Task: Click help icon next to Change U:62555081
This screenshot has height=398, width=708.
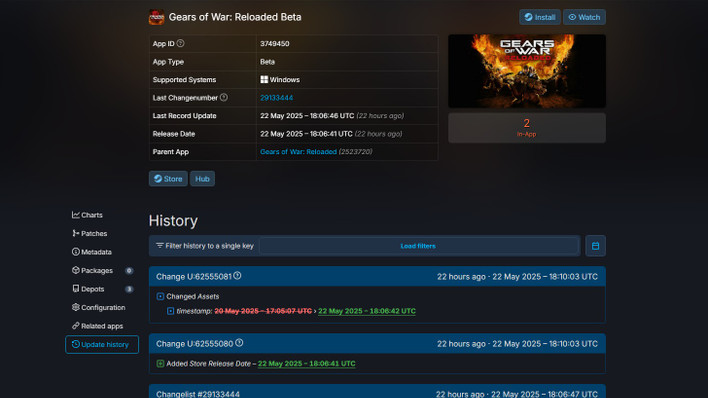Action: (x=238, y=276)
